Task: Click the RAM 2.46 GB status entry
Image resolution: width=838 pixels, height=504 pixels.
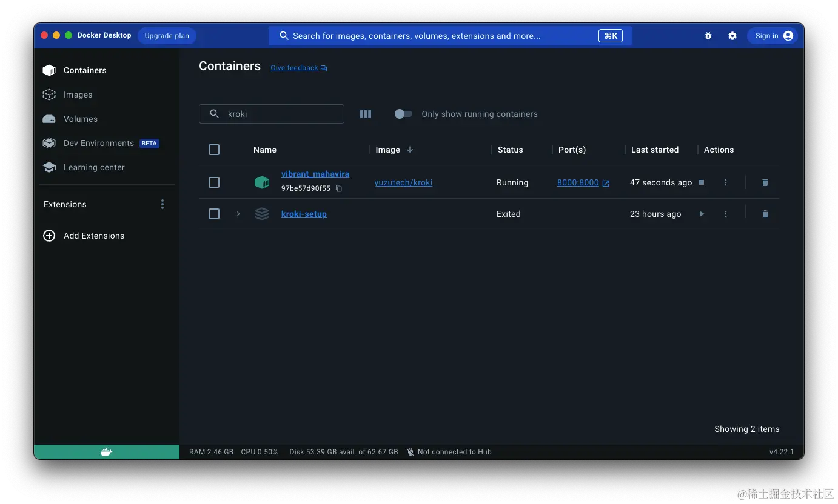Action: click(211, 452)
